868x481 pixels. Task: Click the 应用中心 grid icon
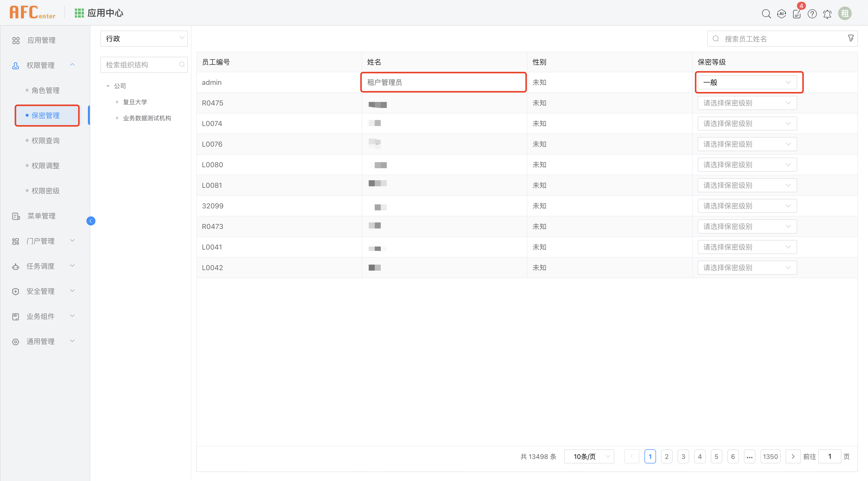point(79,13)
